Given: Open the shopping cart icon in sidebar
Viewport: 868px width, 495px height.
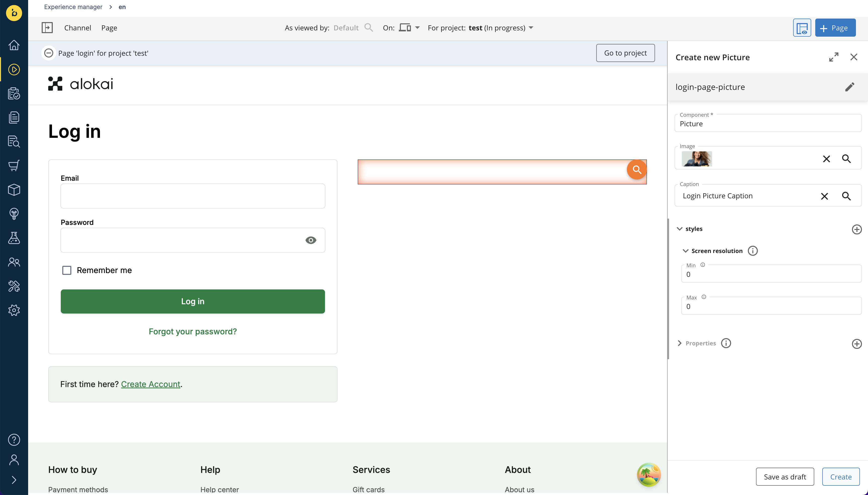Looking at the screenshot, I should point(14,166).
